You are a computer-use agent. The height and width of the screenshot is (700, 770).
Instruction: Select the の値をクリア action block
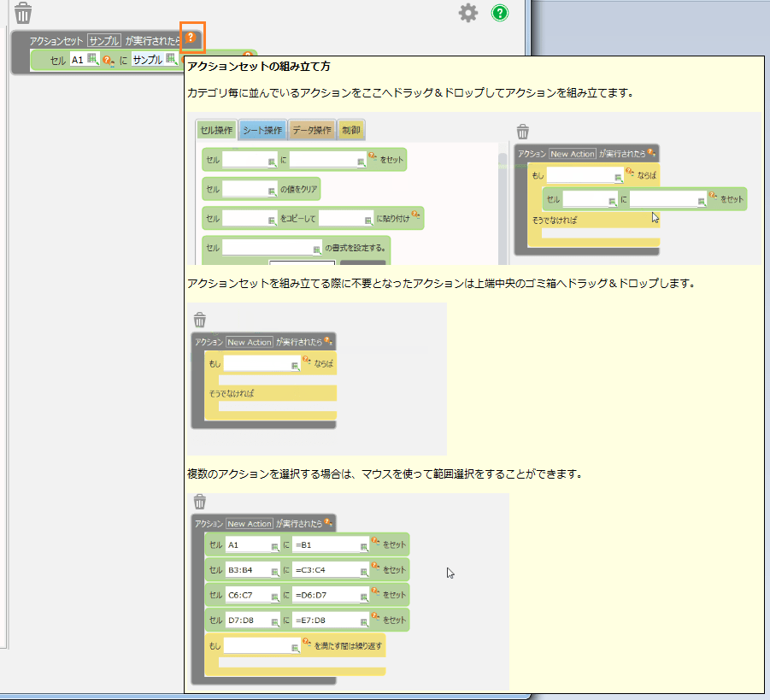coord(300,189)
